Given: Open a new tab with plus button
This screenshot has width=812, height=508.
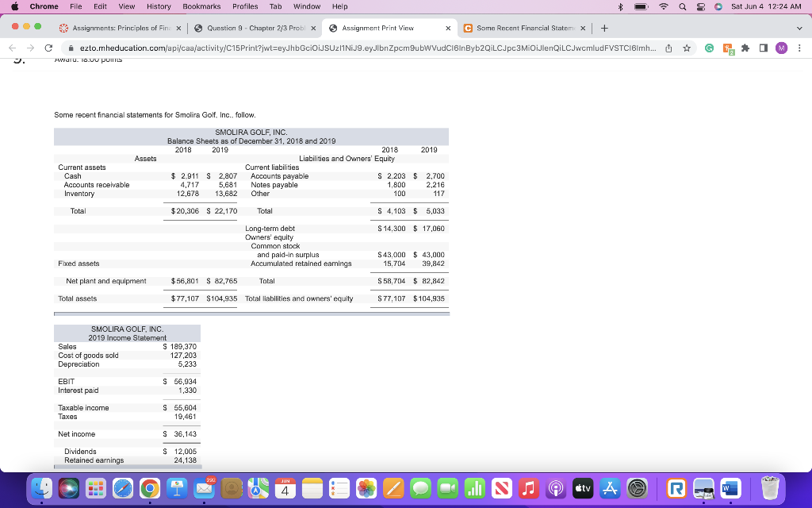Looking at the screenshot, I should pos(604,28).
